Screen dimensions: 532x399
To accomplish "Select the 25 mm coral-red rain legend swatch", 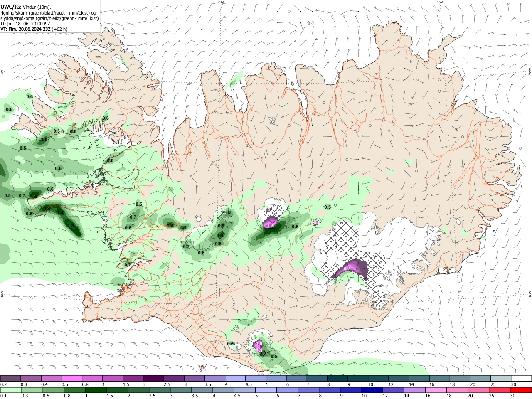I will [500, 390].
